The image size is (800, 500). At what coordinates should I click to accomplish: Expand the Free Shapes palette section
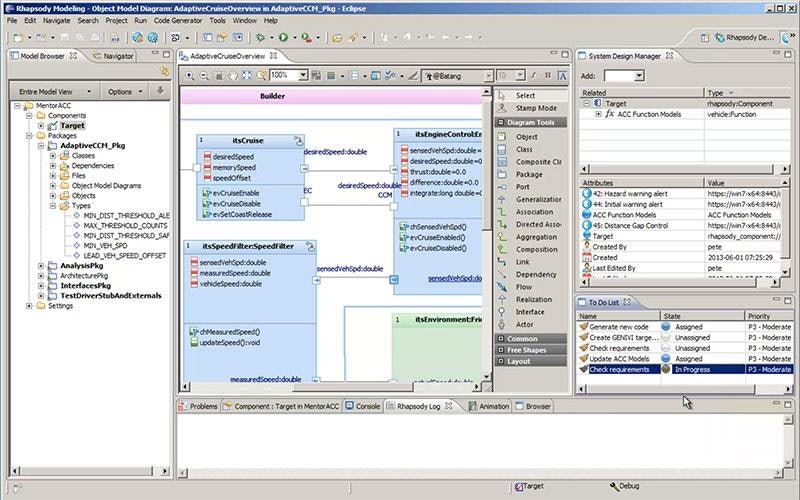tap(501, 350)
